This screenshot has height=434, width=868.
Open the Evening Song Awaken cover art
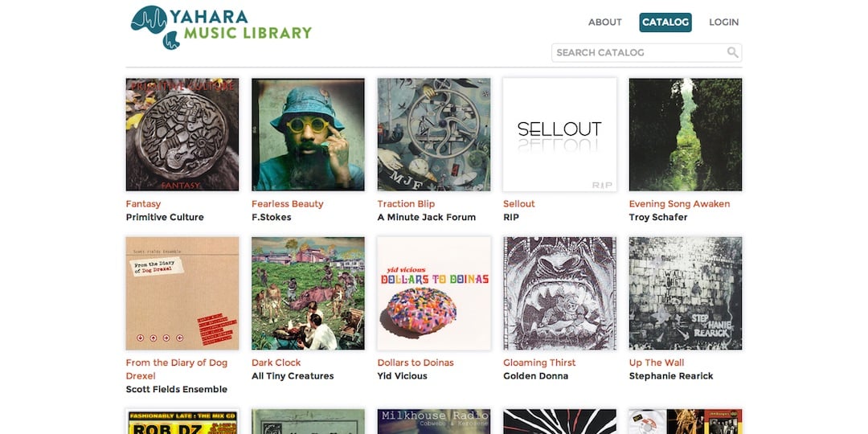686,134
